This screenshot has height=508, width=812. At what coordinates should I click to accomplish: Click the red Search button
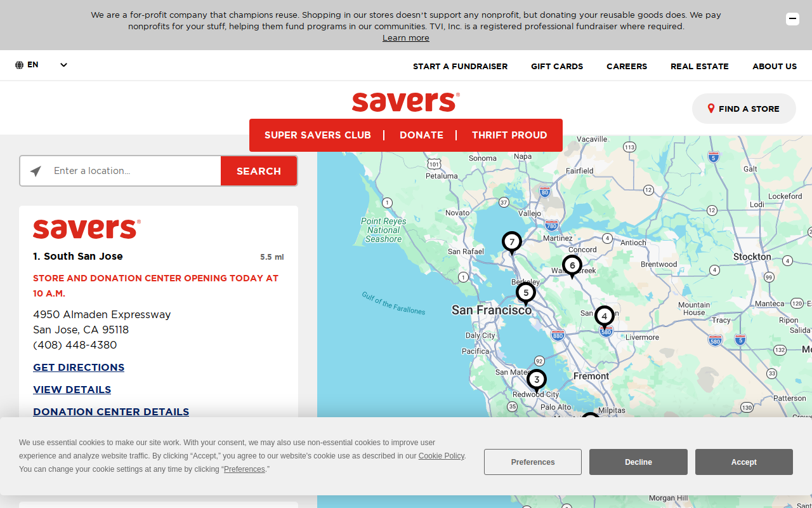pos(259,171)
